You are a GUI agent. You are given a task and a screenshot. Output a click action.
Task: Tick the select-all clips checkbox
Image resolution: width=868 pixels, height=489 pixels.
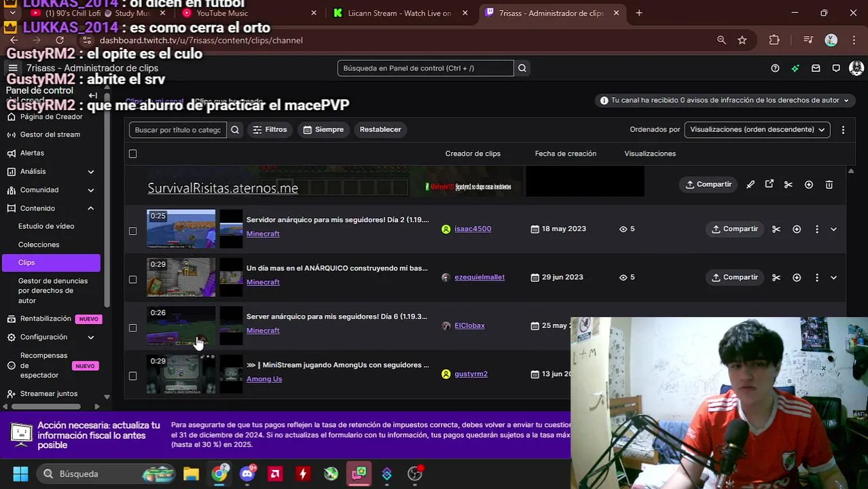[133, 154]
